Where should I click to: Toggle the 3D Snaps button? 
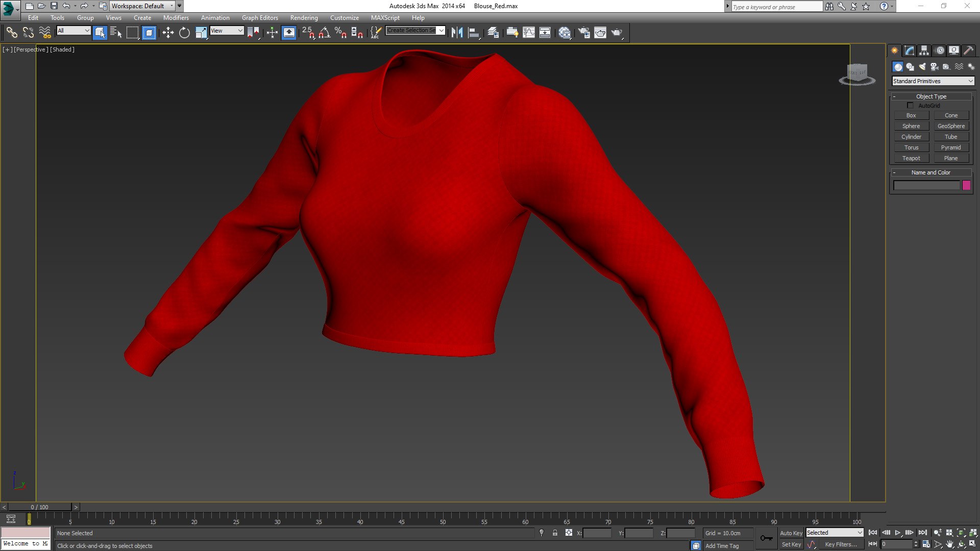[308, 33]
